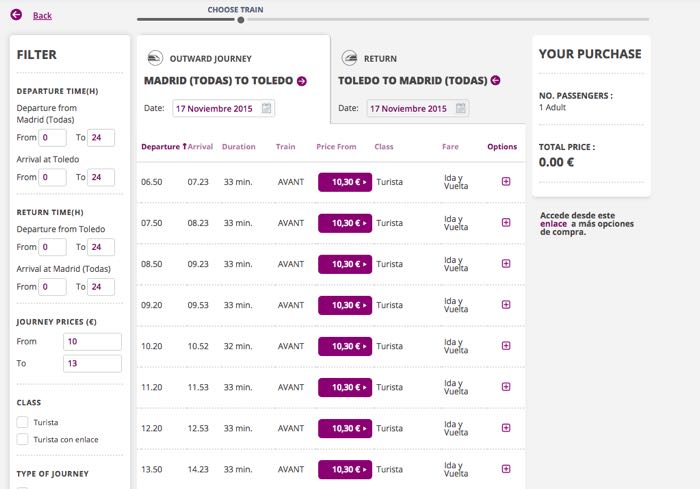Image resolution: width=700 pixels, height=489 pixels.
Task: Expand options for the 12.20 train
Action: 506,428
